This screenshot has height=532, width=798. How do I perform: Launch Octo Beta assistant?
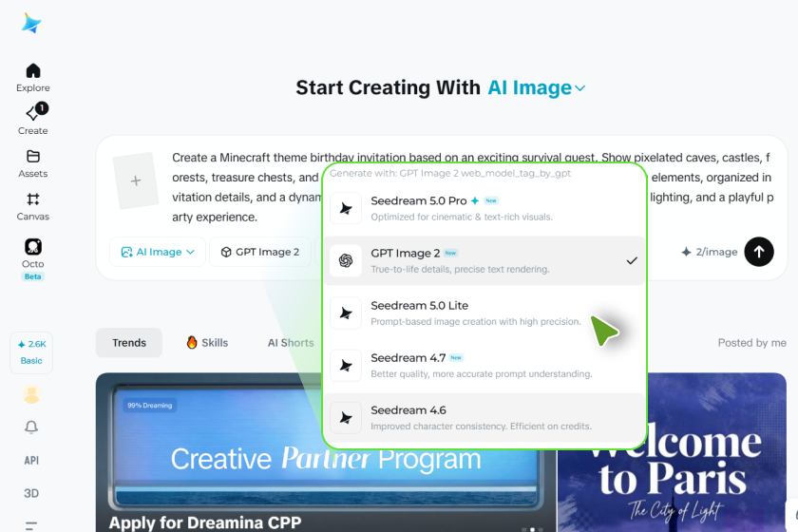click(x=33, y=258)
